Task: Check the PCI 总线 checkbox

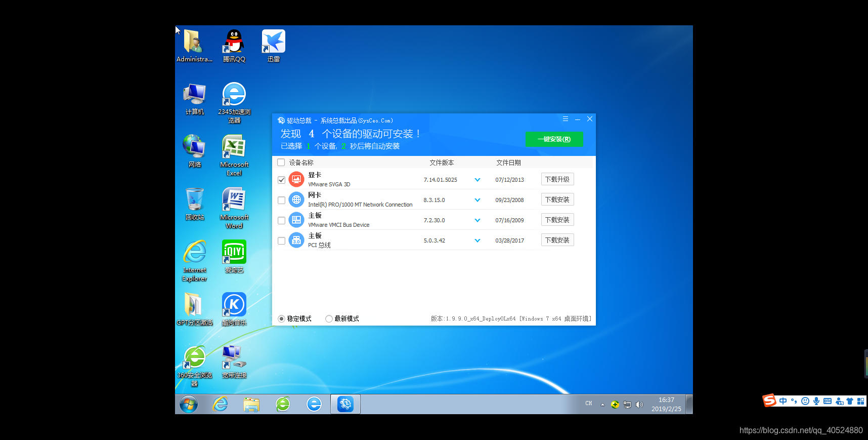Action: (x=281, y=241)
